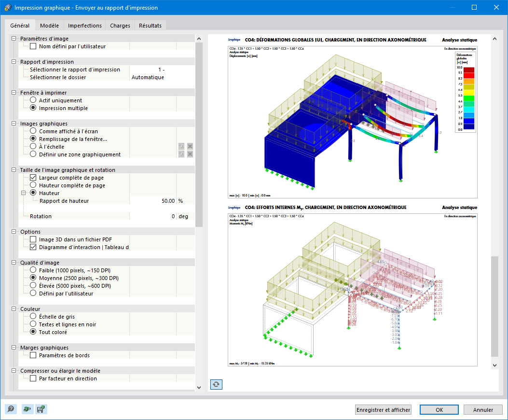
Task: Click Enregistrer et afficher button
Action: tap(383, 410)
